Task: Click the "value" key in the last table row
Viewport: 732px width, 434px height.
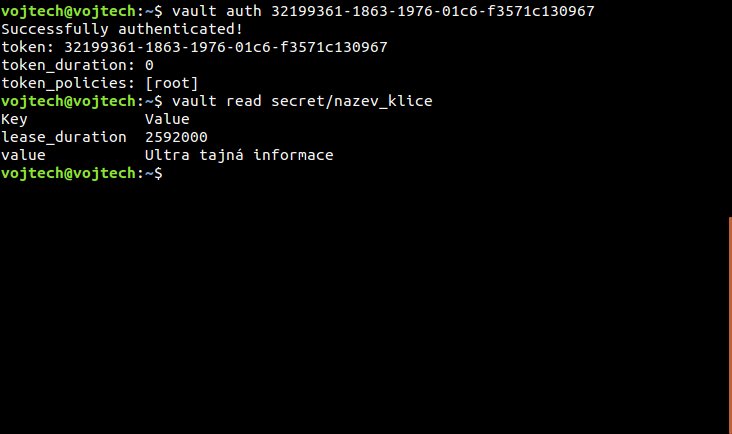Action: [x=23, y=155]
